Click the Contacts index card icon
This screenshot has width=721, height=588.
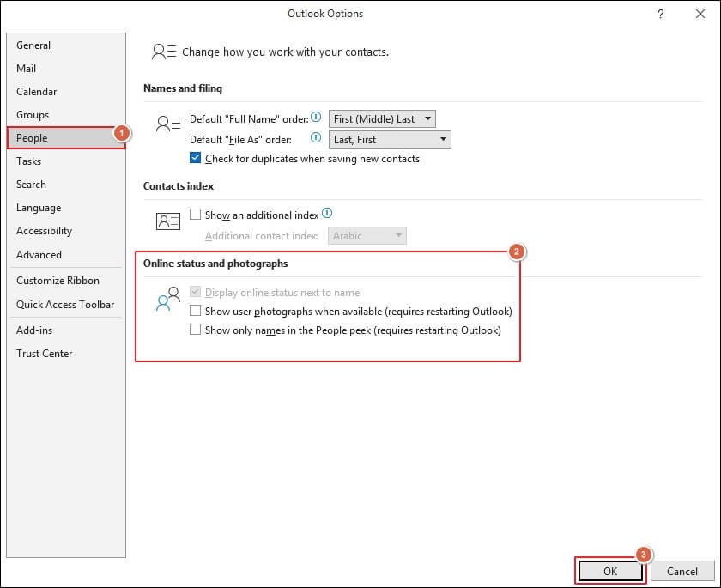click(x=168, y=221)
